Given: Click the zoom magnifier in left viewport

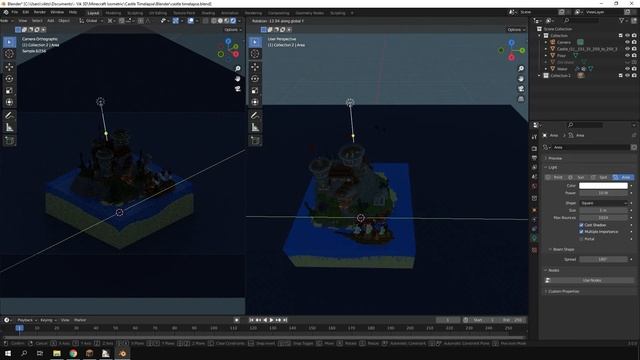Looking at the screenshot, I should click(x=238, y=69).
